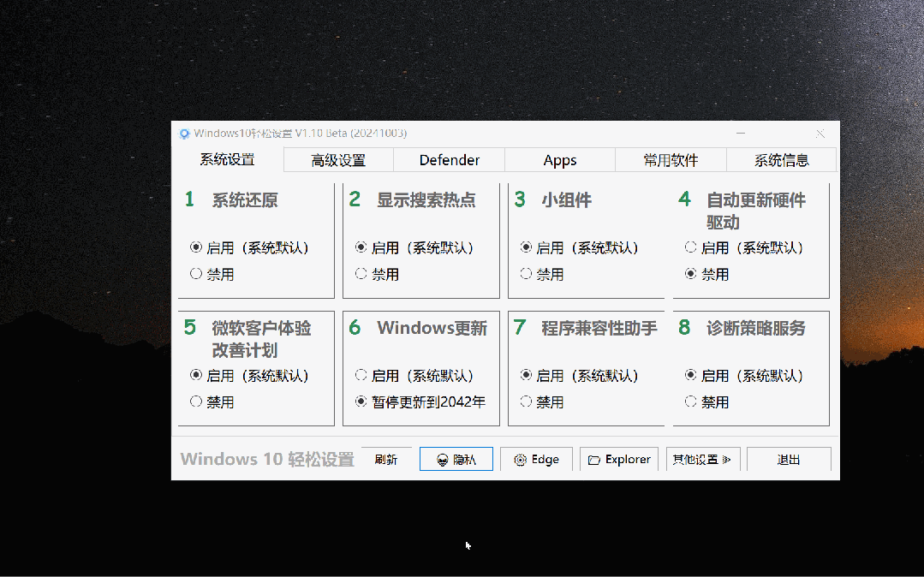
Task: Switch to the 高级设置 tab
Action: 338,160
